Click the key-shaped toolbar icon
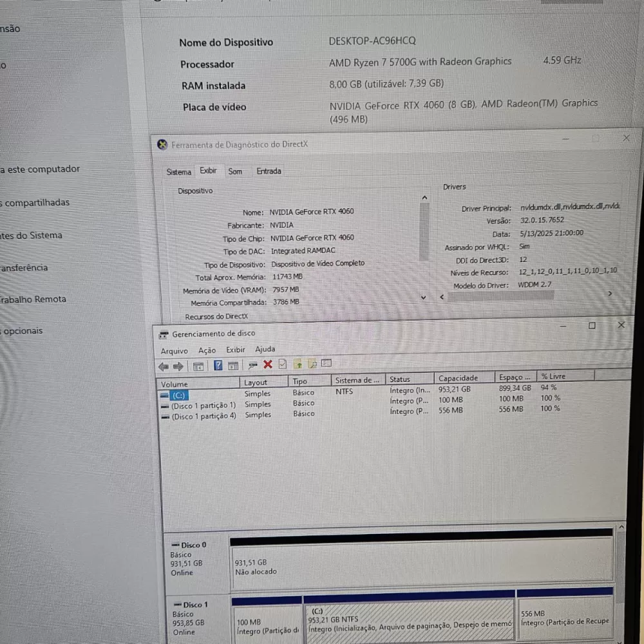Viewport: 644px width, 644px height. tap(252, 365)
